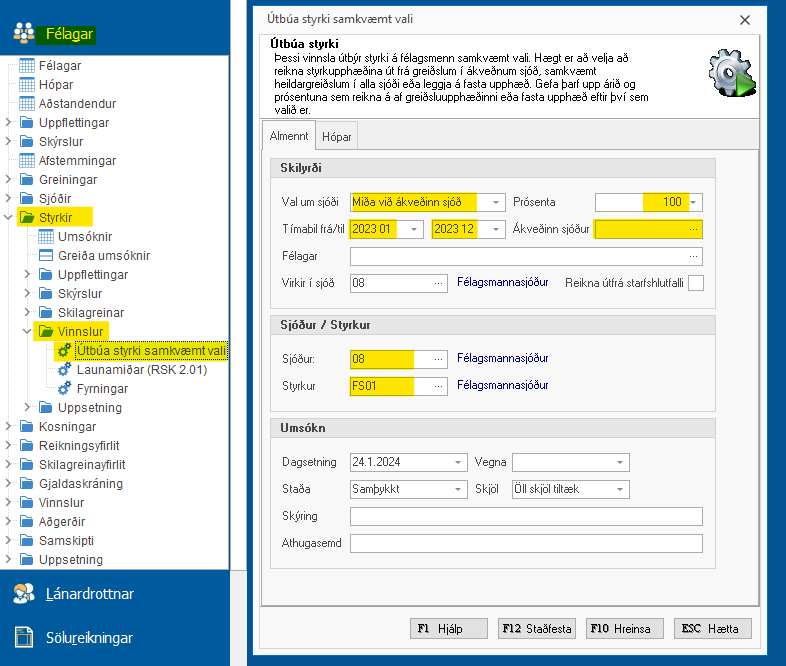The height and width of the screenshot is (666, 786).
Task: Open Greiða umsóknir in the tree
Action: coord(104,255)
